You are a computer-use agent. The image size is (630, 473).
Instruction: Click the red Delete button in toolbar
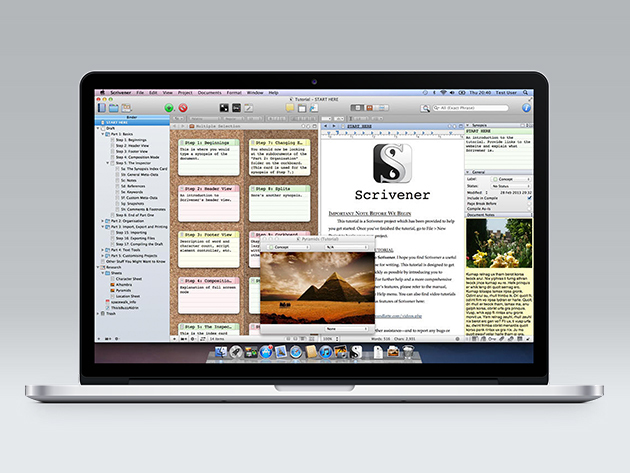tap(184, 107)
